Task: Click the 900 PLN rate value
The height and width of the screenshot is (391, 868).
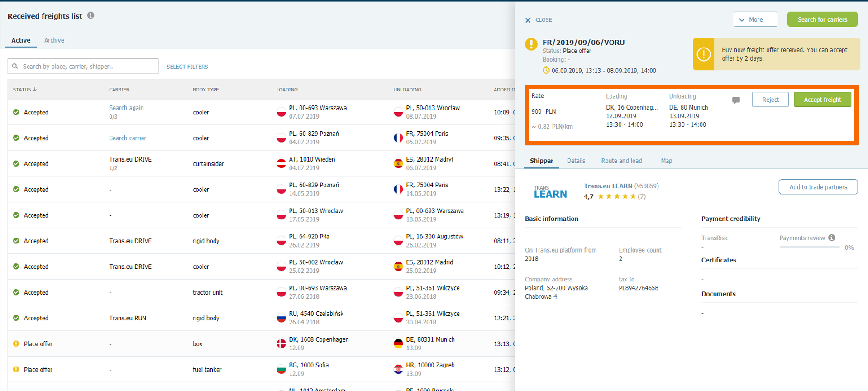Action: 544,111
